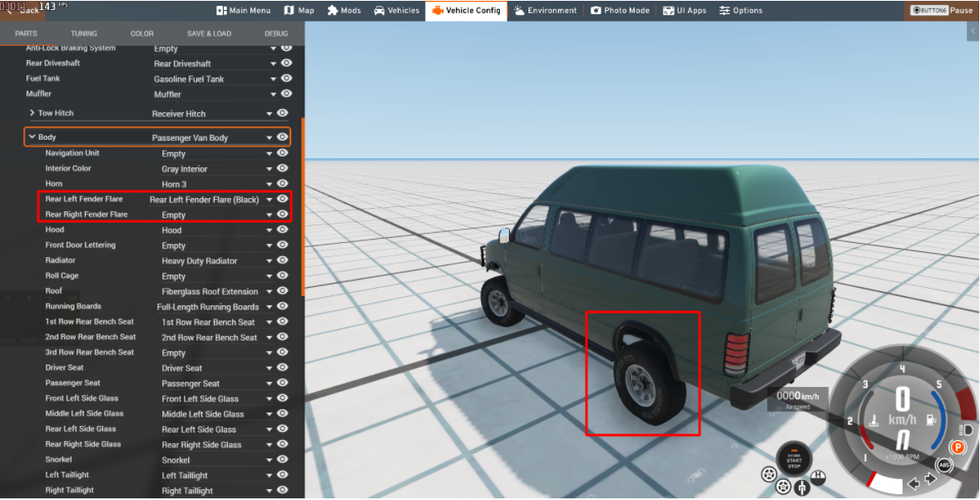Open the Vehicles selector
980x500 pixels.
pyautogui.click(x=397, y=10)
